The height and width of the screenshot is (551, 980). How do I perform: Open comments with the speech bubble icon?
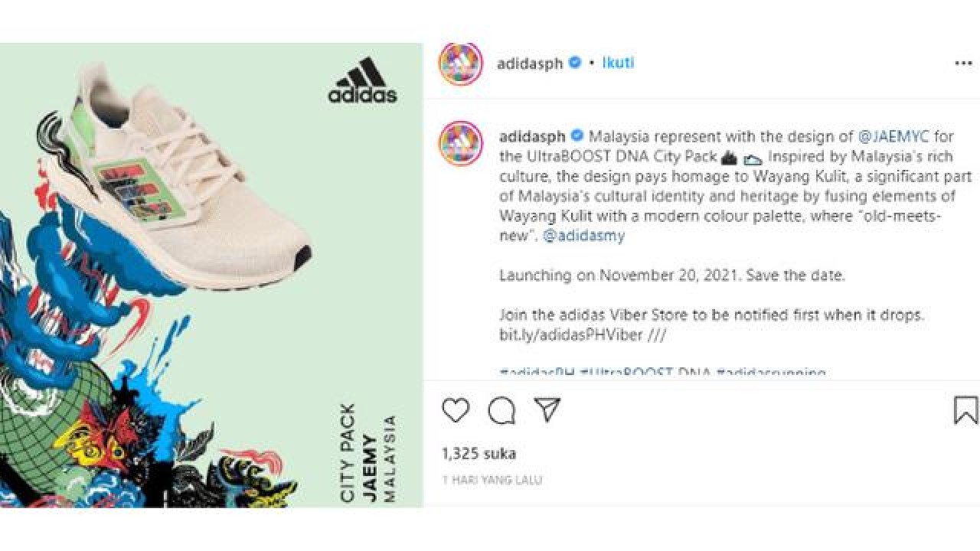point(500,410)
